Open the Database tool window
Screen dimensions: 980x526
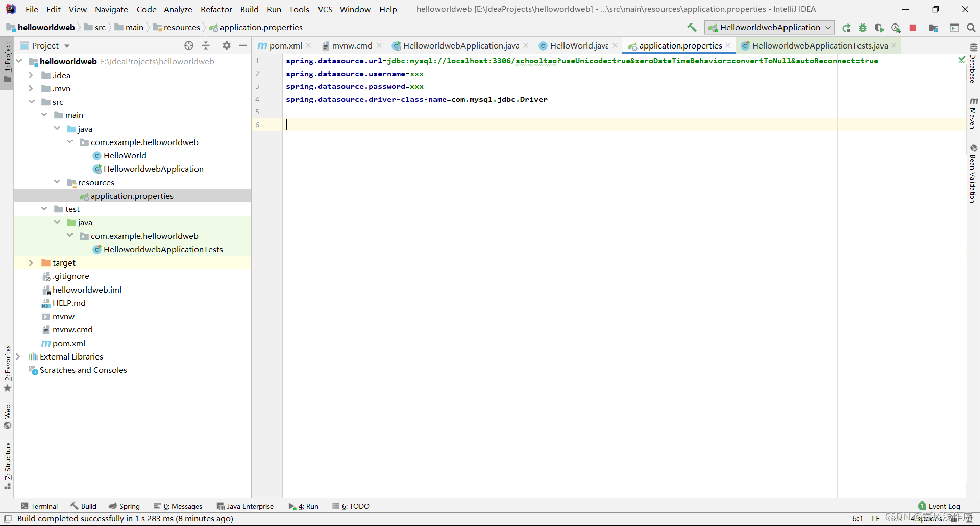(973, 64)
